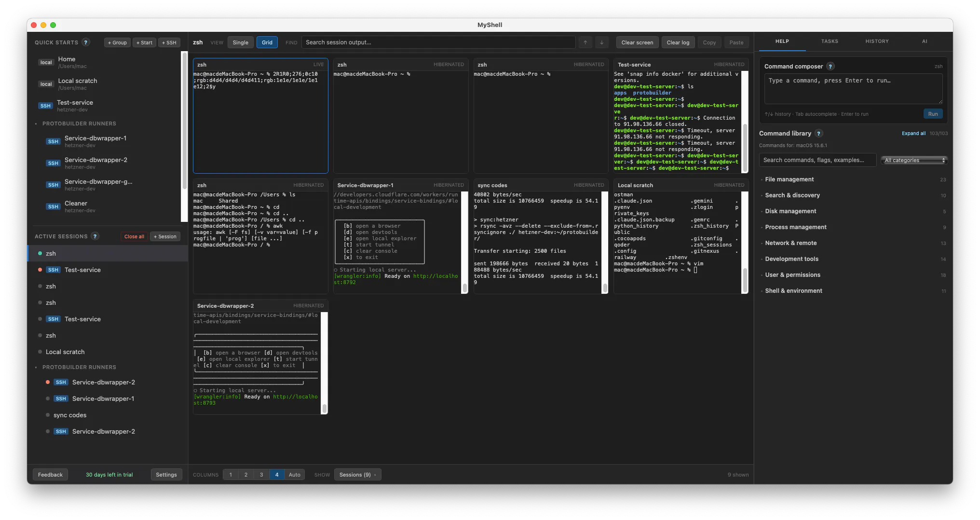Set grid to 1 column
This screenshot has width=980, height=520.
[x=231, y=475]
